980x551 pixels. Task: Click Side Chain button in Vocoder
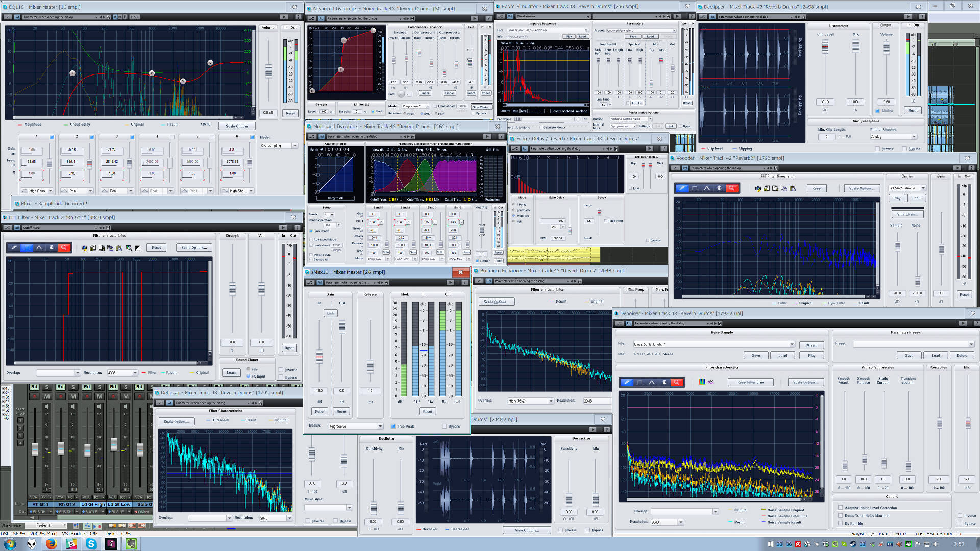(907, 214)
